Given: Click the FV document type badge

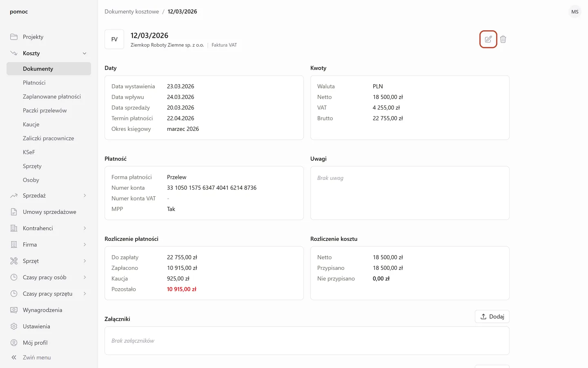Looking at the screenshot, I should tap(114, 39).
